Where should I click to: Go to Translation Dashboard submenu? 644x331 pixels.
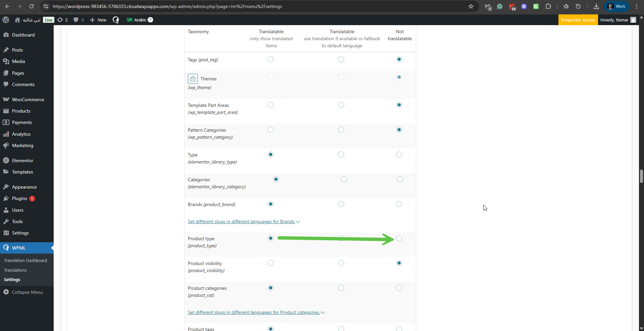click(x=25, y=260)
